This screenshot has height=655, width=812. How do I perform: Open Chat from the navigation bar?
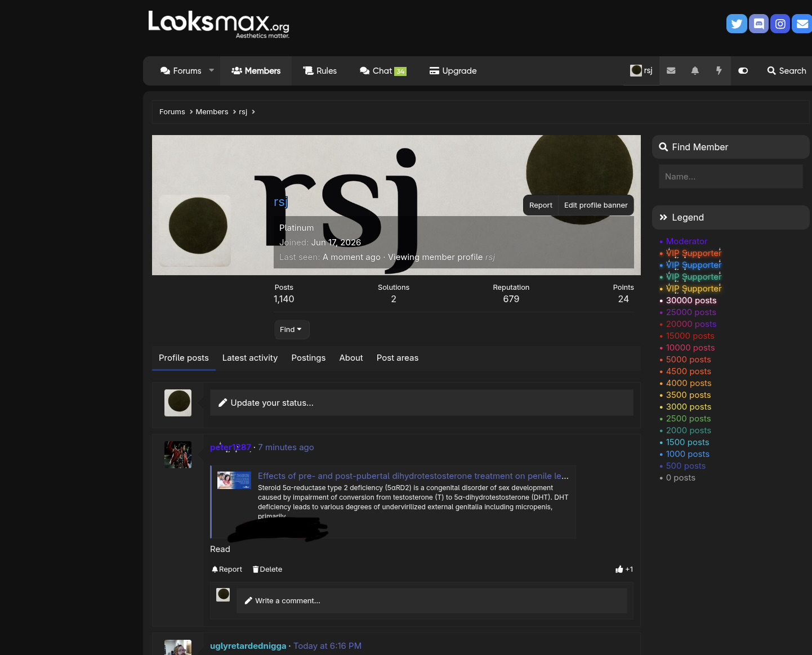click(383, 71)
